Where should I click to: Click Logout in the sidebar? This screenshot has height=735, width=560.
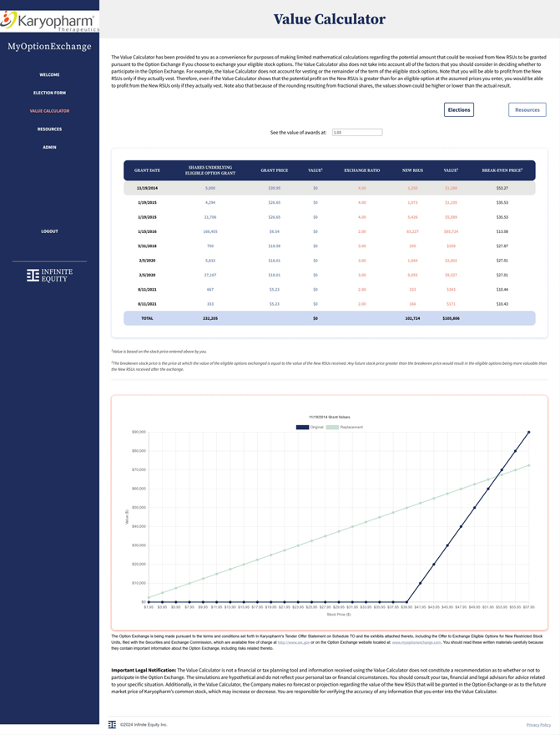click(x=49, y=231)
